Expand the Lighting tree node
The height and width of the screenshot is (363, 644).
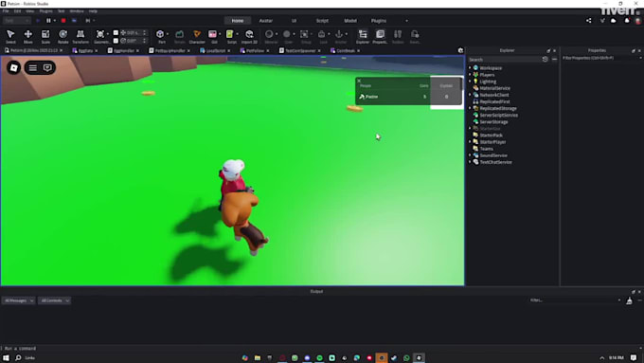click(x=470, y=82)
